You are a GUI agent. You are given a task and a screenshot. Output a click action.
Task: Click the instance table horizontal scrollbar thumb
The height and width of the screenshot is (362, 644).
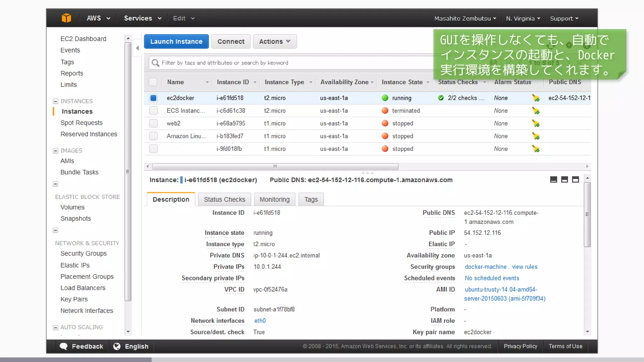pos(275,166)
